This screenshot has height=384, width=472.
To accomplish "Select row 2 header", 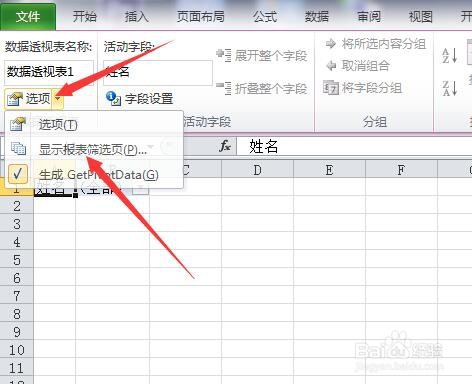I will click(x=17, y=206).
